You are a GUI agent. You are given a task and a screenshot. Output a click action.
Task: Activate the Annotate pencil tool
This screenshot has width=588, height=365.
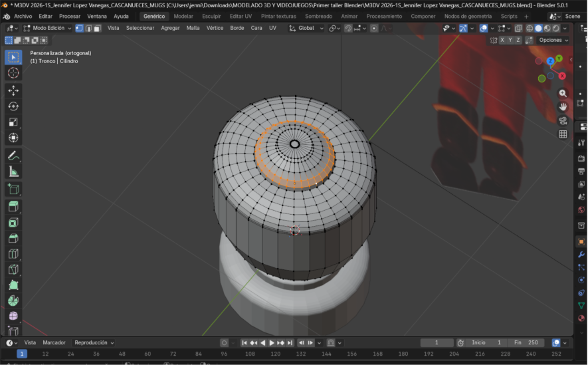click(x=13, y=156)
